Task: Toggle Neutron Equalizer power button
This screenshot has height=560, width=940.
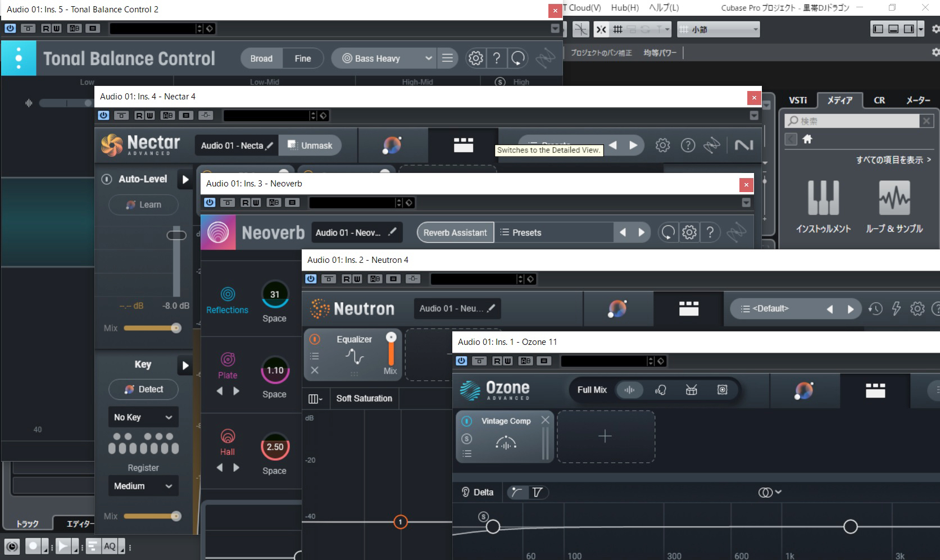Action: point(315,339)
